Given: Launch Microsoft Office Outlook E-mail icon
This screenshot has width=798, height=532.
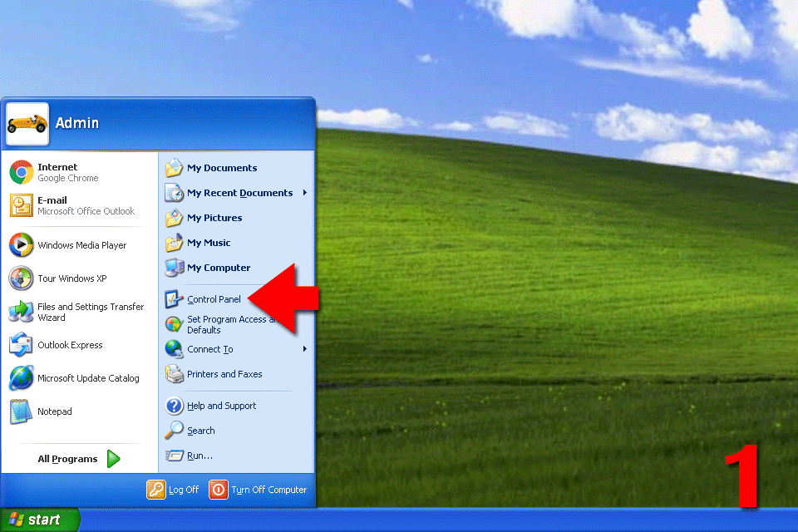Looking at the screenshot, I should point(22,205).
